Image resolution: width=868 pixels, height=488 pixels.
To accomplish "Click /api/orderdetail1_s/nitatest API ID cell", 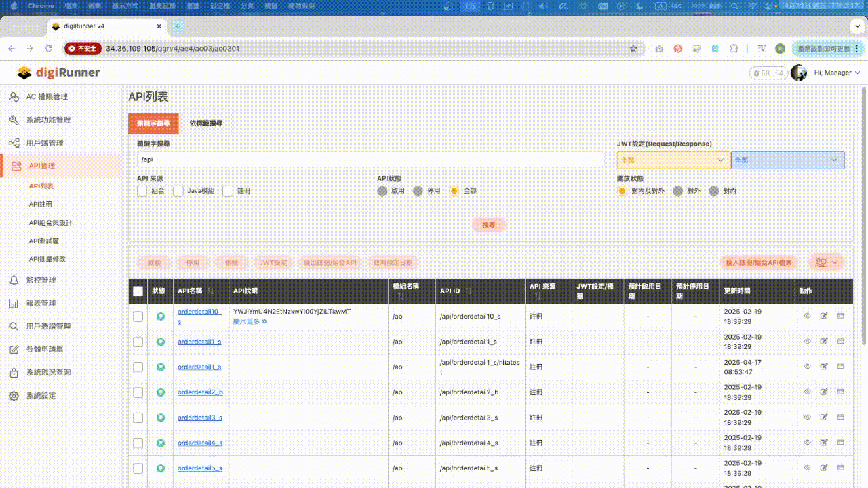I will (x=480, y=367).
